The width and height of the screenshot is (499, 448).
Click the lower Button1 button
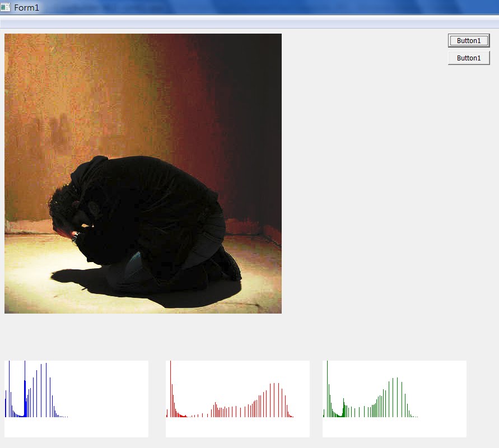point(469,58)
